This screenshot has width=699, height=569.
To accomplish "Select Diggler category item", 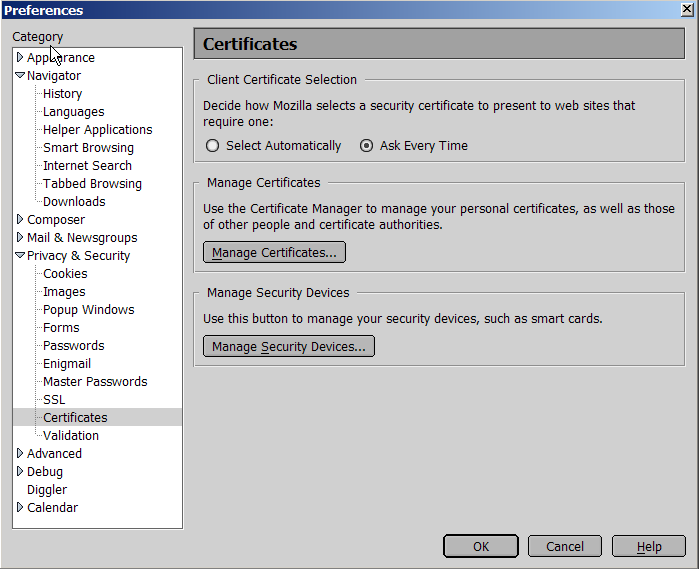I will coord(47,490).
